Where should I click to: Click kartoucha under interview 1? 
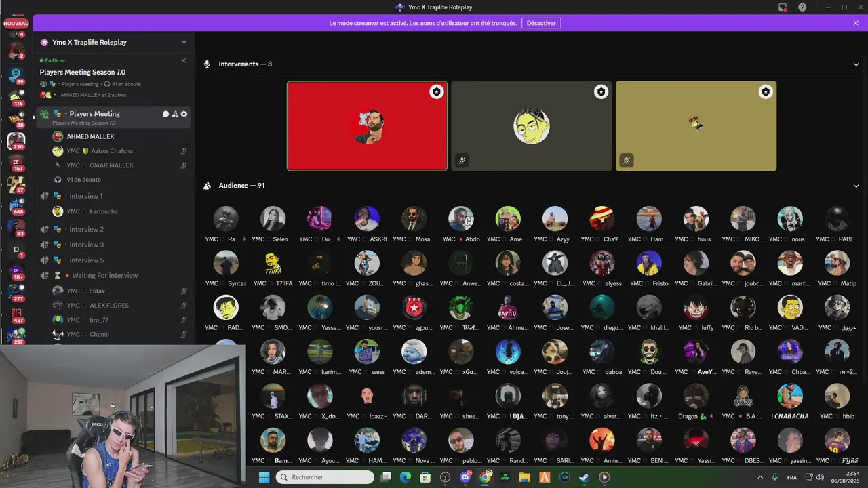(103, 211)
